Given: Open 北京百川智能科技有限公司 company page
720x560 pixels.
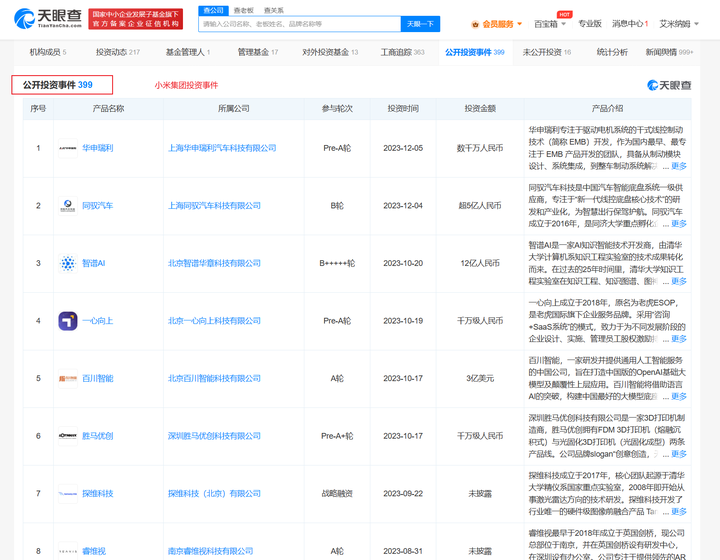Looking at the screenshot, I should click(214, 379).
